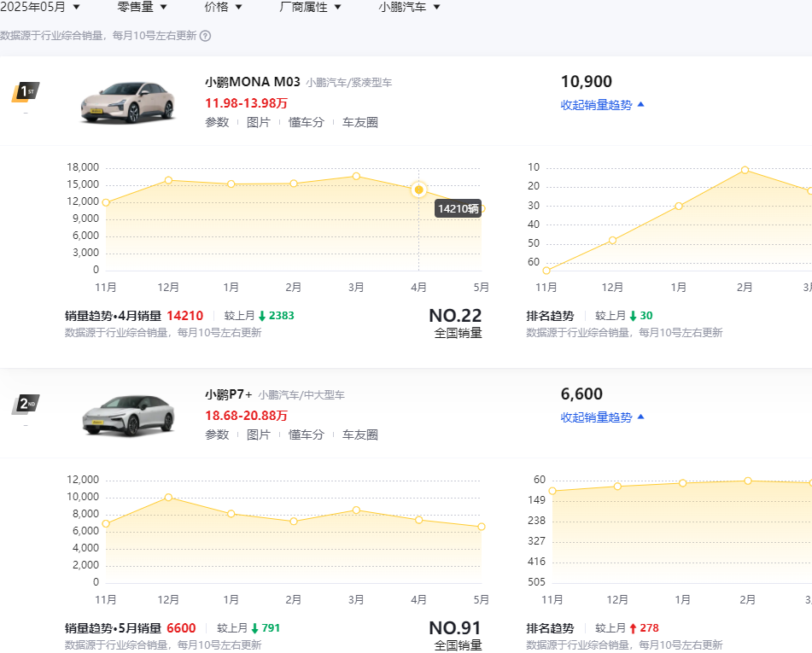Screen dimensions: 812x653
Task: Click the 2nd rank badge
Action: 26,405
